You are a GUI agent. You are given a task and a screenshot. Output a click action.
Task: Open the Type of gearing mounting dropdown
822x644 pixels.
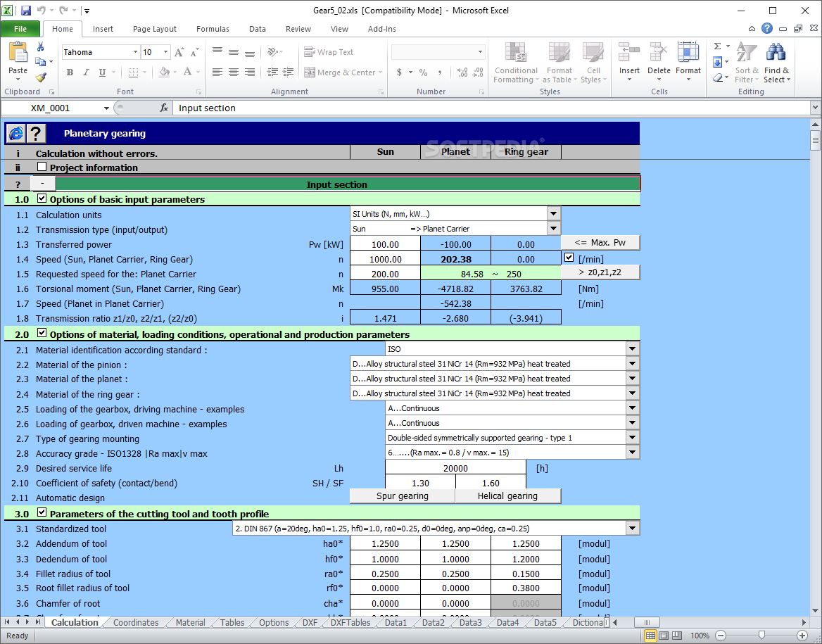[632, 437]
